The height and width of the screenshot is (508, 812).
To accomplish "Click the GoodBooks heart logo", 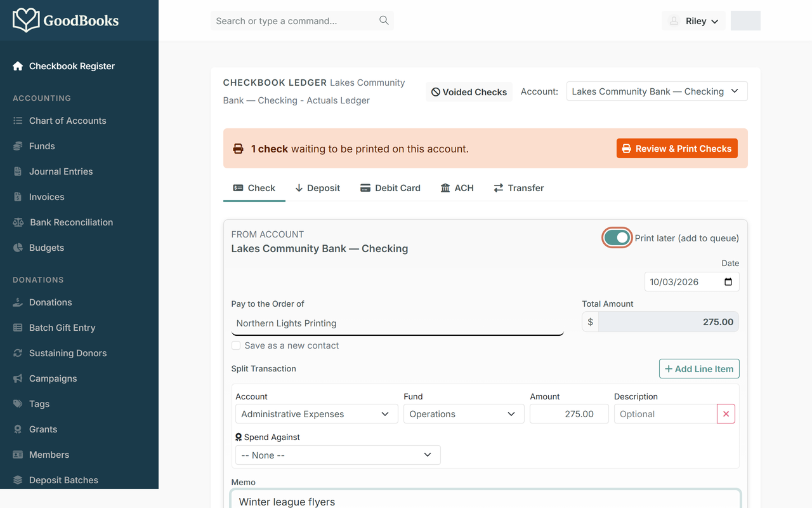I will (x=26, y=20).
